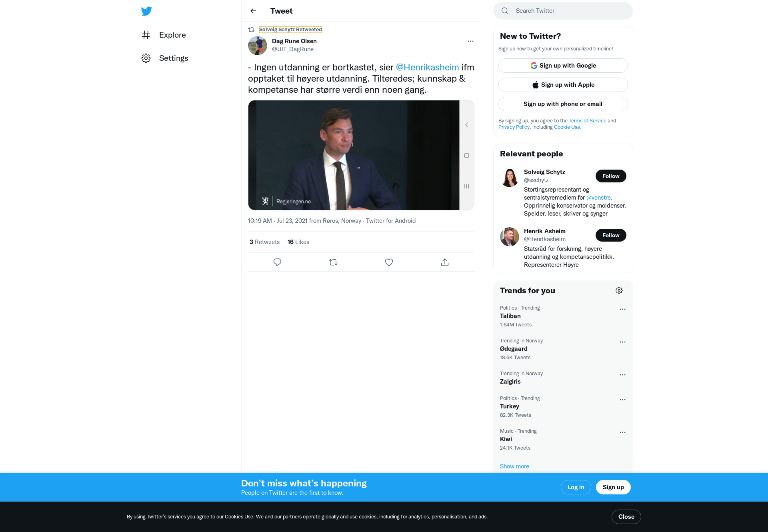Image resolution: width=768 pixels, height=532 pixels.
Task: Click the @Henrikasheim mention link
Action: [427, 67]
